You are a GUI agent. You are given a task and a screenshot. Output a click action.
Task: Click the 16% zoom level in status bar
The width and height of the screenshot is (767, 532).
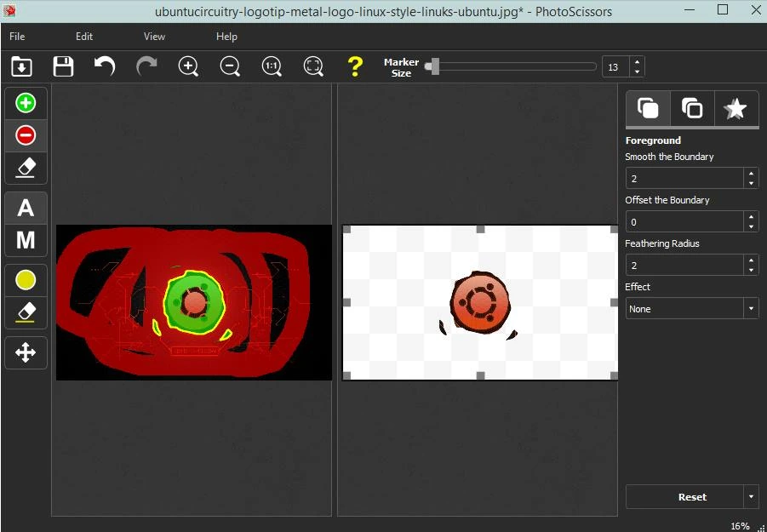click(x=740, y=526)
